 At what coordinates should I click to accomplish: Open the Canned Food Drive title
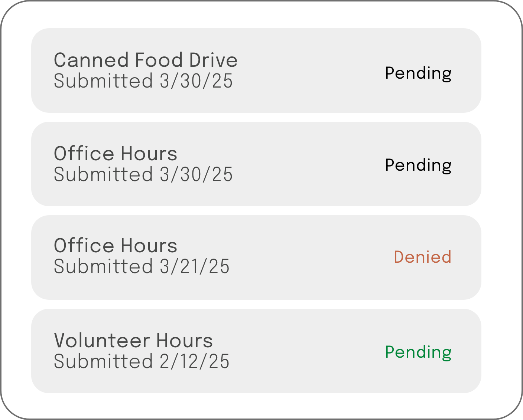pyautogui.click(x=145, y=60)
